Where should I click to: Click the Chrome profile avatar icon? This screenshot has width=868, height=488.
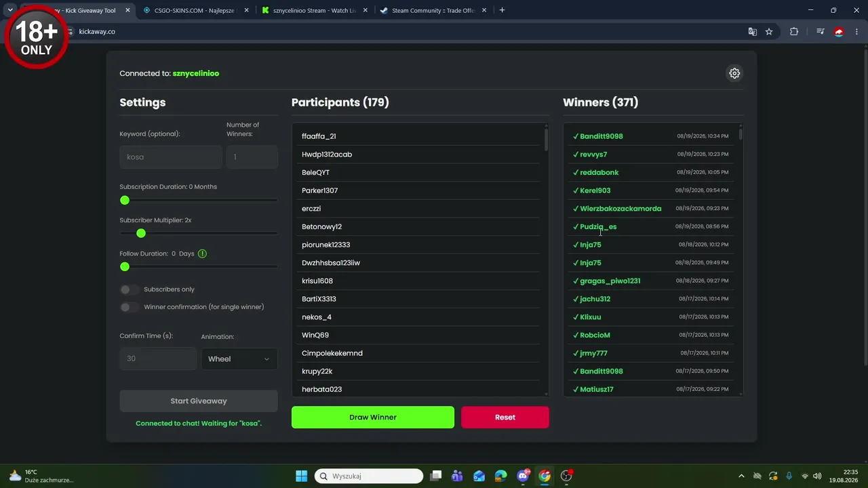coord(839,31)
